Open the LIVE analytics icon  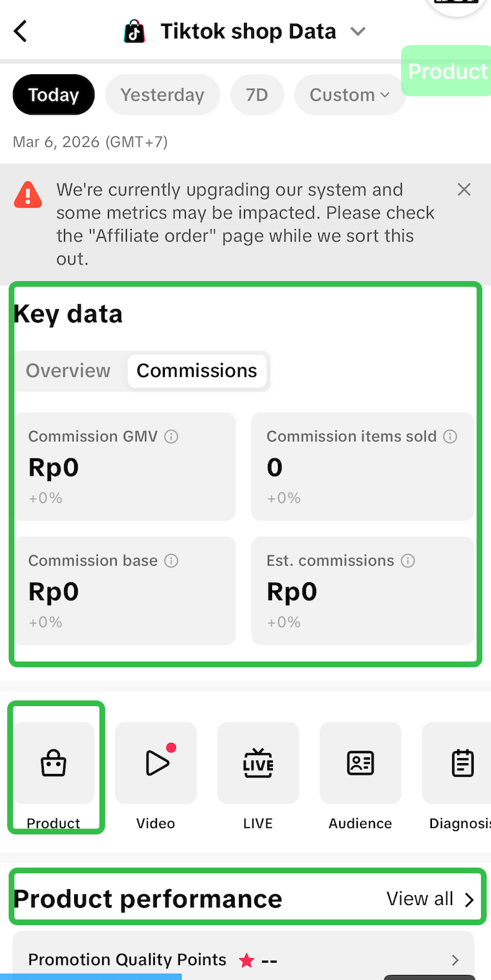click(258, 763)
